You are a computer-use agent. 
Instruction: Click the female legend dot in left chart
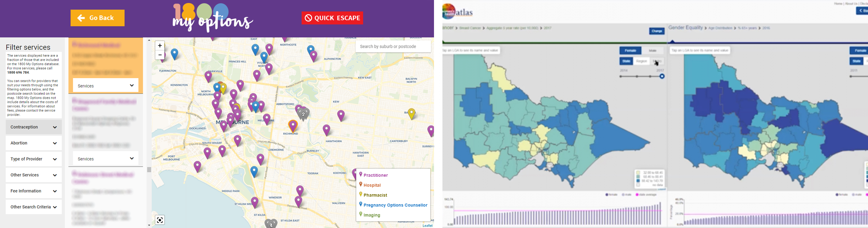pyautogui.click(x=607, y=195)
